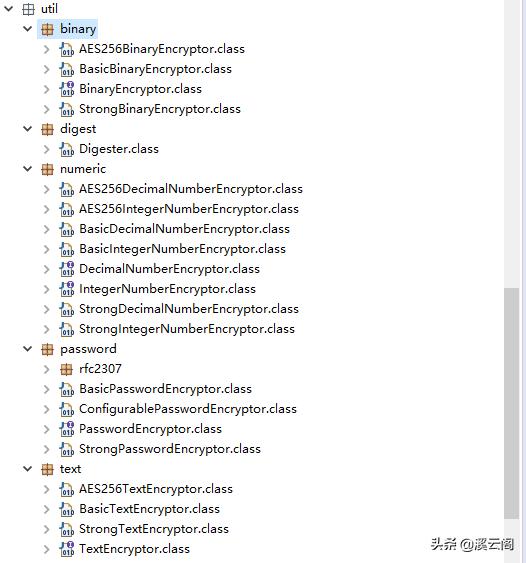Expand the AES256BinaryEncryptor.class node
The height and width of the screenshot is (563, 526).
[x=47, y=49]
